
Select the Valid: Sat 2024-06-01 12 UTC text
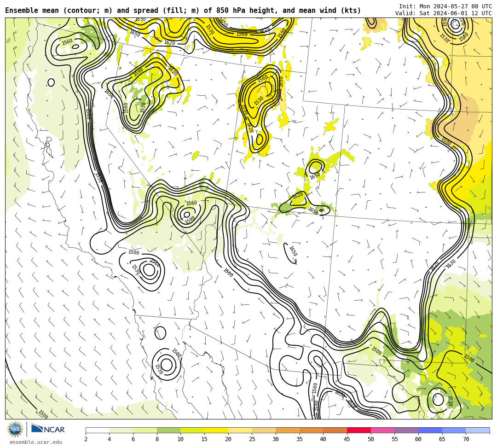pyautogui.click(x=444, y=13)
